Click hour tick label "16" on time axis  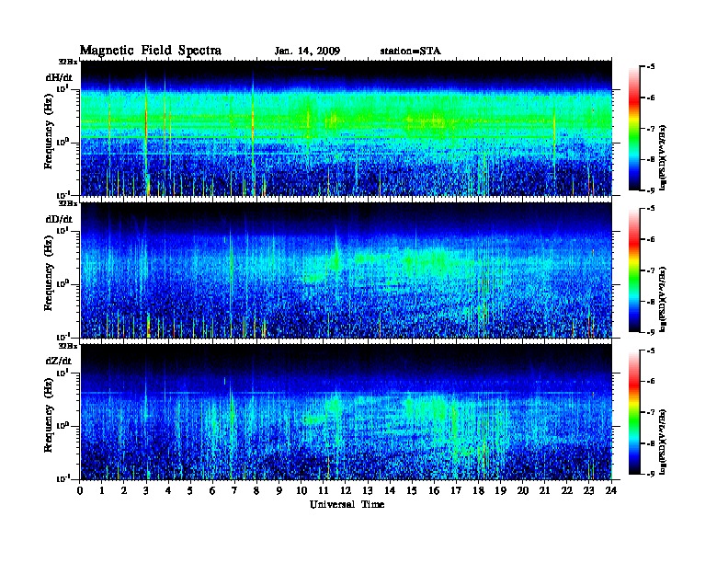pyautogui.click(x=434, y=490)
